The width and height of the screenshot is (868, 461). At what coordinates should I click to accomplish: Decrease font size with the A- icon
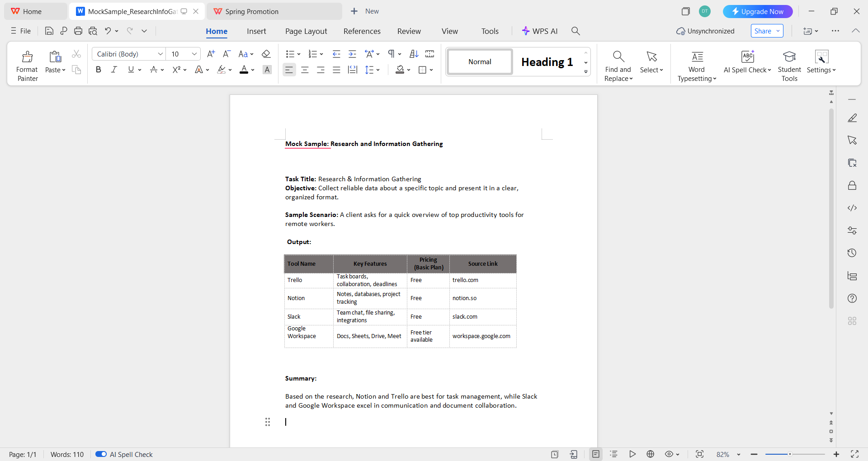tap(227, 54)
